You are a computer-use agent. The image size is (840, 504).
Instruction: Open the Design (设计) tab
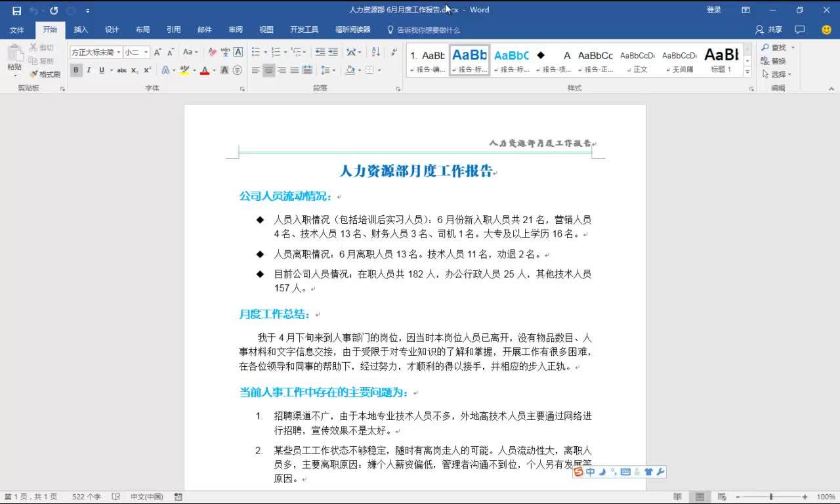tap(112, 30)
